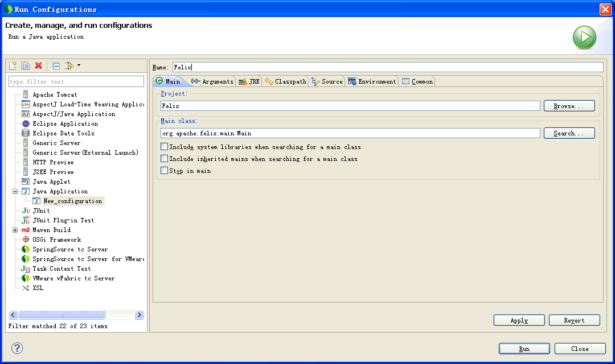Click the Search button for Main class
Image resolution: width=615 pixels, height=364 pixels.
569,133
